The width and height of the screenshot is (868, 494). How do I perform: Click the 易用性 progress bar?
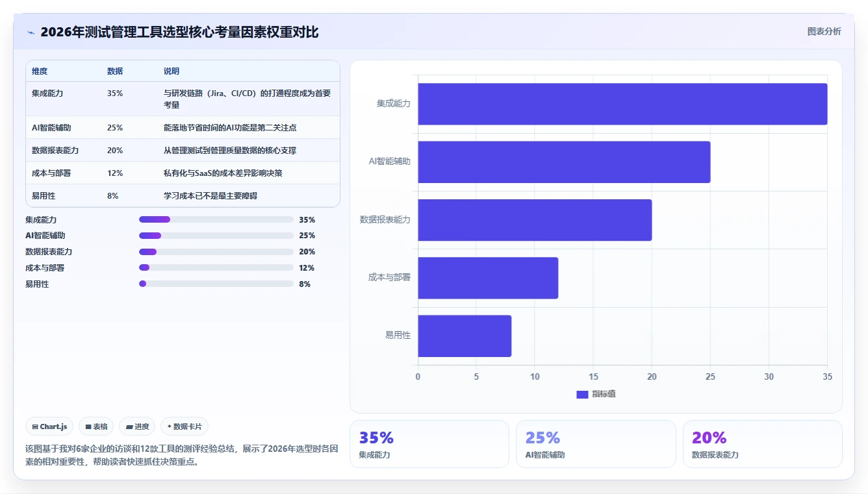[216, 284]
